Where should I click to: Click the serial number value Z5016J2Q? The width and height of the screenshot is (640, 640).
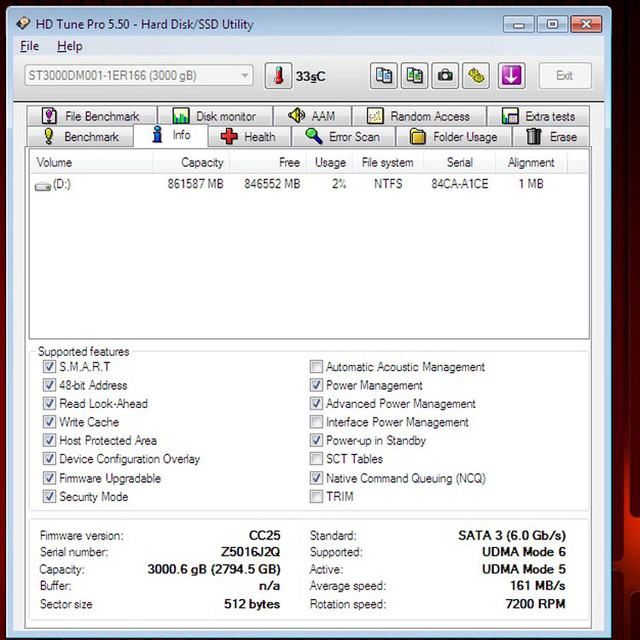tap(251, 552)
